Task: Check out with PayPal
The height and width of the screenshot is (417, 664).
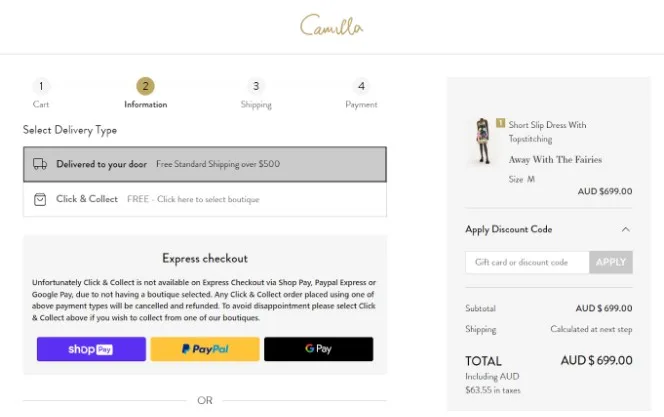Action: tap(205, 349)
